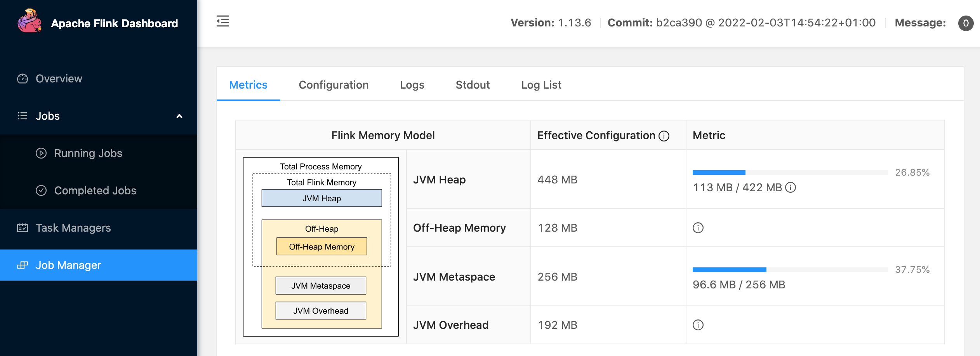Click the Version 1.13.6 text
This screenshot has width=980, height=356.
(x=551, y=23)
